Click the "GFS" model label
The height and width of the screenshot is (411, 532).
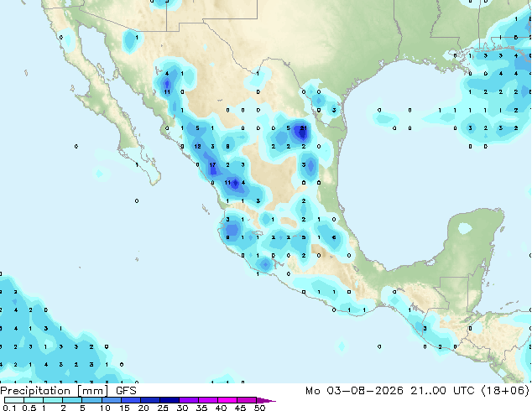tap(126, 391)
